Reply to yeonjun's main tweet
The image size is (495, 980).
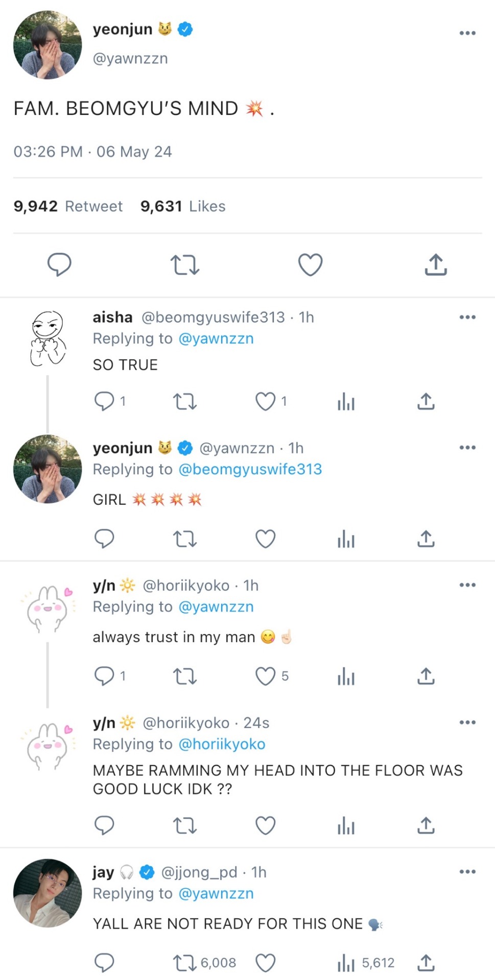[x=59, y=265]
